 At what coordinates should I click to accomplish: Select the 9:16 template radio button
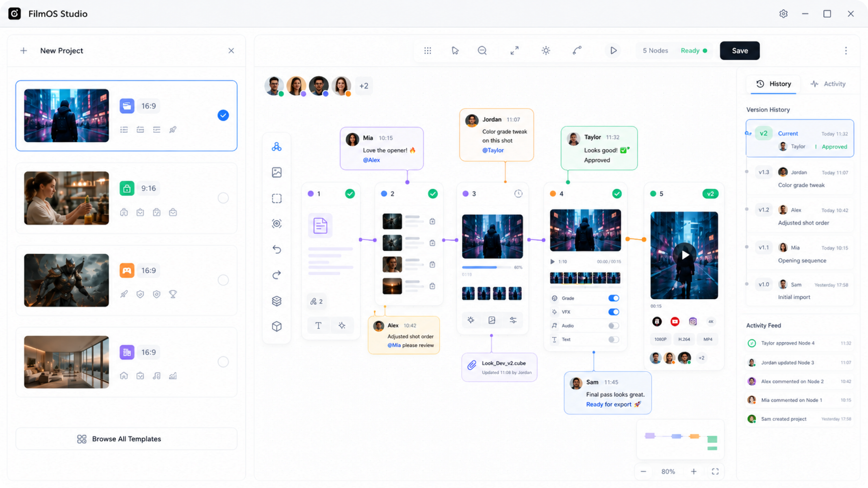pos(223,198)
